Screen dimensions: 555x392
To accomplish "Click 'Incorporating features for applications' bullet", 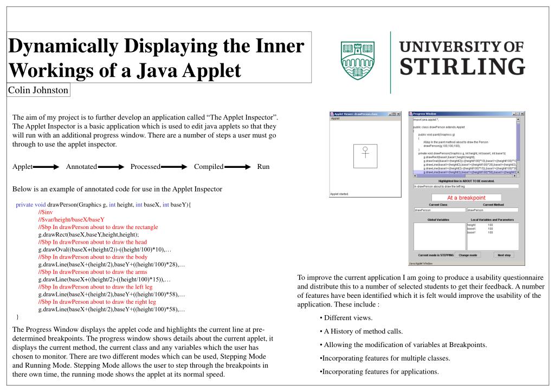I will (x=379, y=371).
